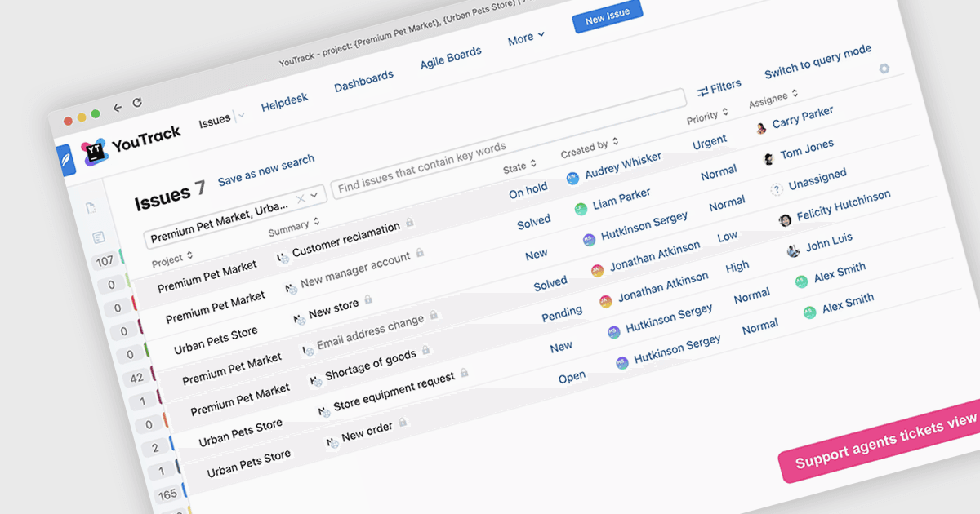Click the Filters sliders icon
Viewport: 980px width, 514px height.
[x=702, y=91]
